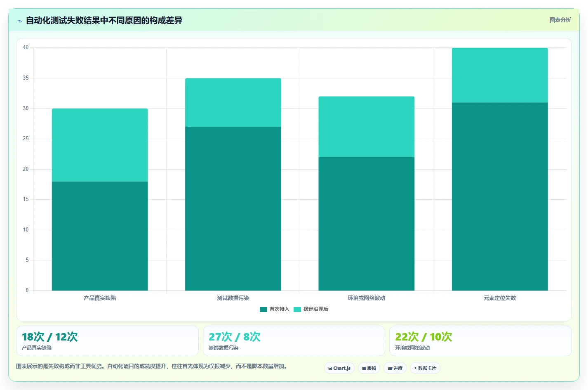The width and height of the screenshot is (588, 390).
Task: Click dark segment of 产品真实缺陷 bar
Action: coord(100,236)
